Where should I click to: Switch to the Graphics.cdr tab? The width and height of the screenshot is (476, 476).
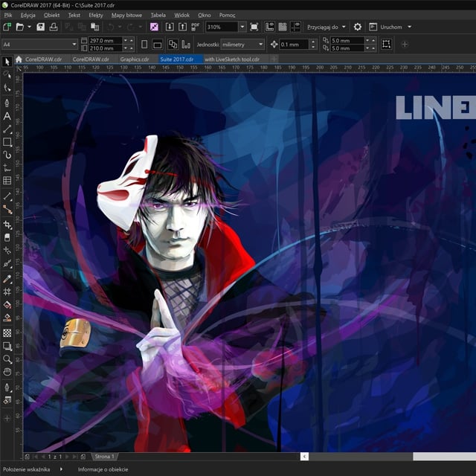135,59
